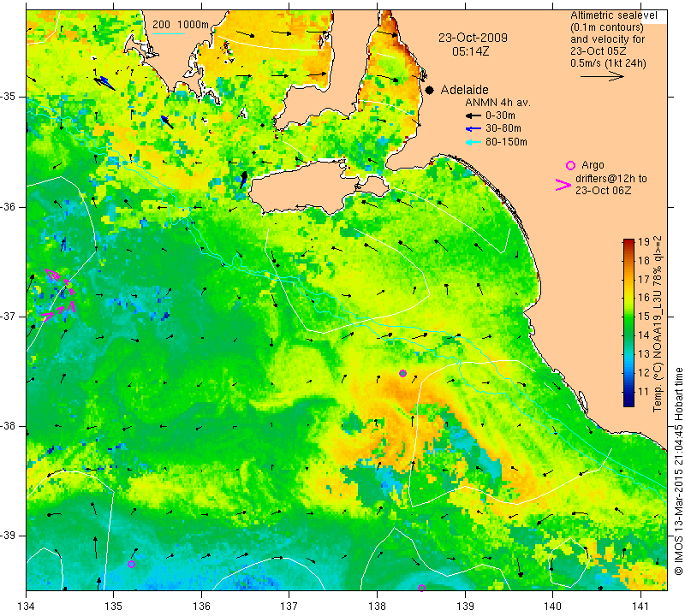Click the 05:14Z time label
The height and width of the screenshot is (616, 685).
tap(470, 51)
